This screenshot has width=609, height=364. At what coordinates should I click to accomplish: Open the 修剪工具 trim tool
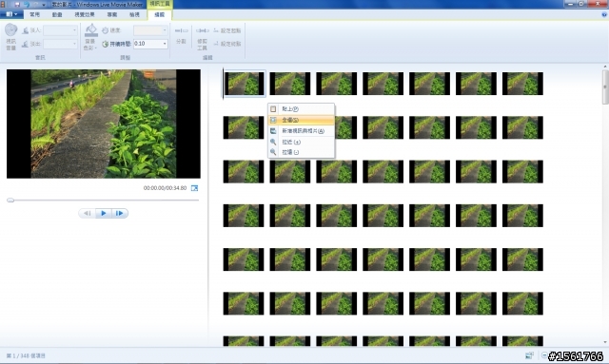coord(202,38)
